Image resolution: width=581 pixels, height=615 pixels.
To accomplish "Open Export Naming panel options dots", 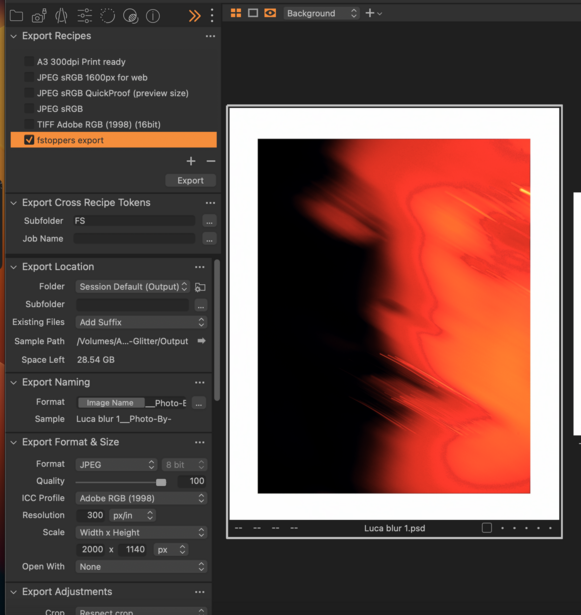I will [x=200, y=382].
